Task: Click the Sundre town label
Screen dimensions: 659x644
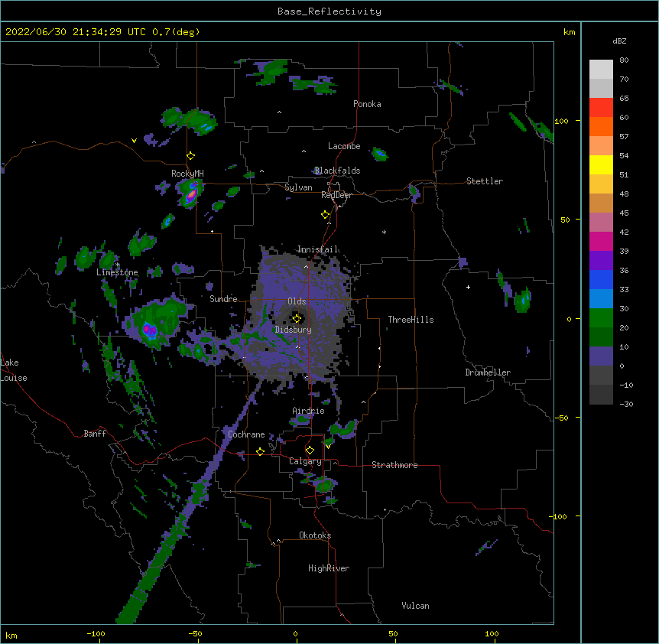Action: click(x=223, y=299)
